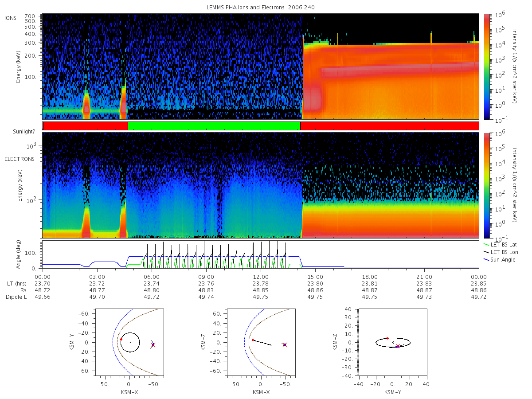This screenshot has height=399, width=532.
Task: Click the purple cross marker in the KSM-X/KSM-Z plot
Action: coord(285,344)
